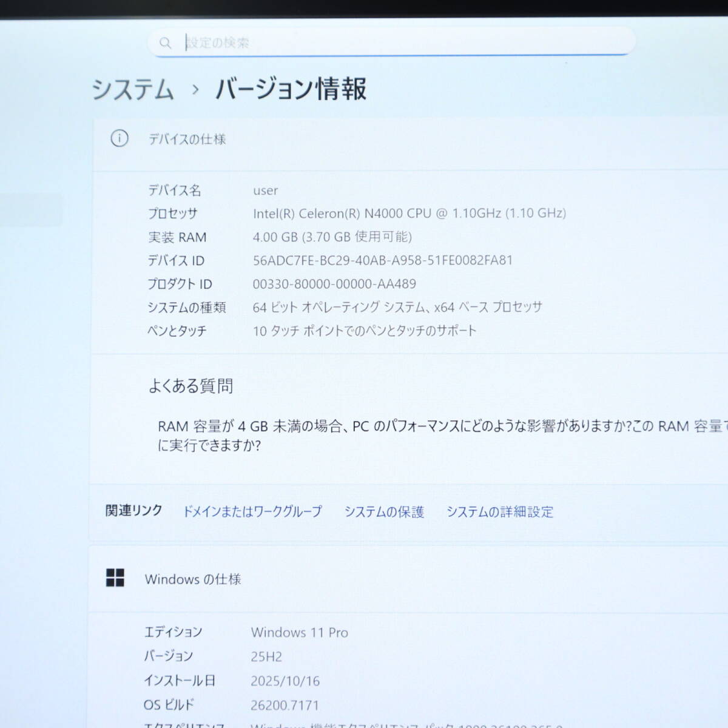Viewport: 728px width, 728px height.
Task: Click the device specs info icon
Action: (120, 138)
